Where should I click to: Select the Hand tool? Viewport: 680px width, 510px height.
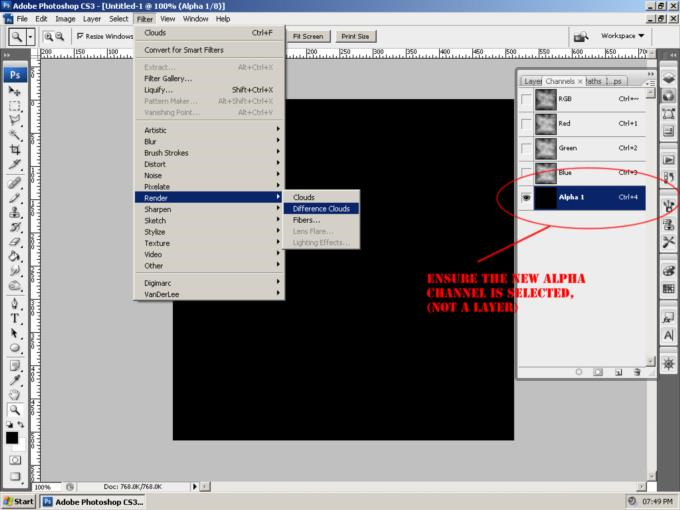(x=15, y=396)
